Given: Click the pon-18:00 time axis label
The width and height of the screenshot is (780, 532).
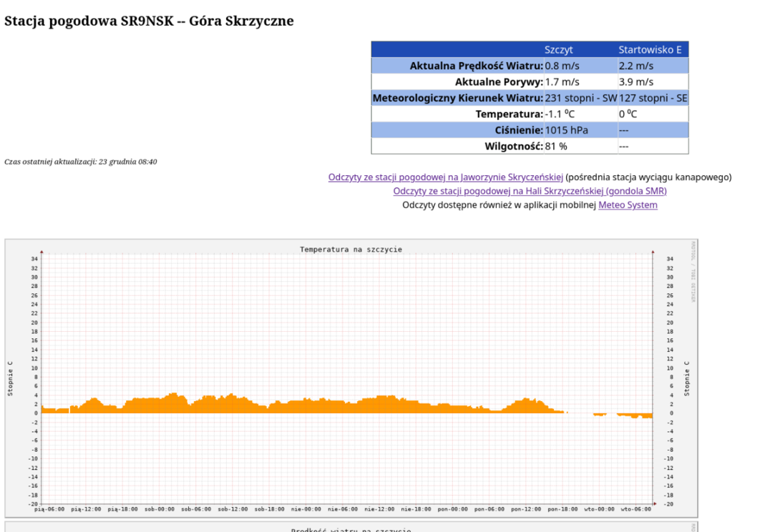Looking at the screenshot, I should tap(562, 509).
